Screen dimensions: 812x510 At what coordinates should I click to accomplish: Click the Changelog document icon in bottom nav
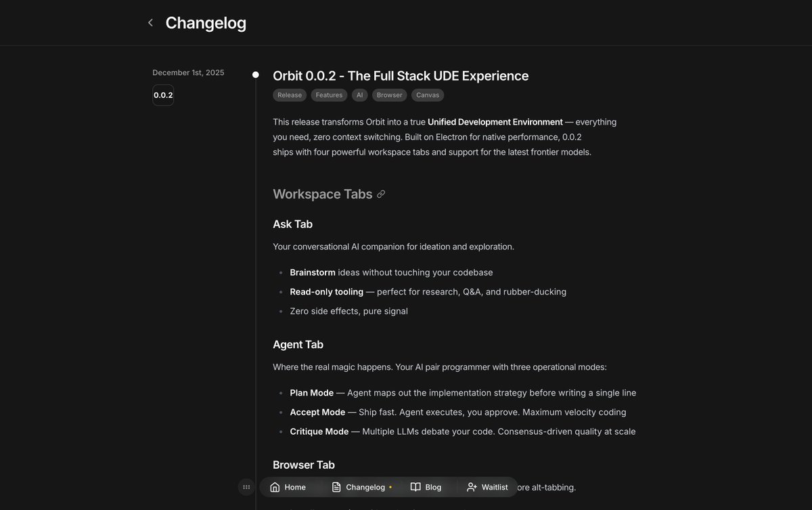click(336, 487)
